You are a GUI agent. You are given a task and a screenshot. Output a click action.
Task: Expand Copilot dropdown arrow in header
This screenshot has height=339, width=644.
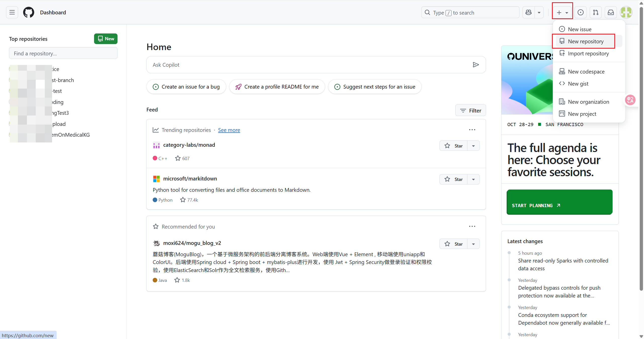click(x=539, y=12)
